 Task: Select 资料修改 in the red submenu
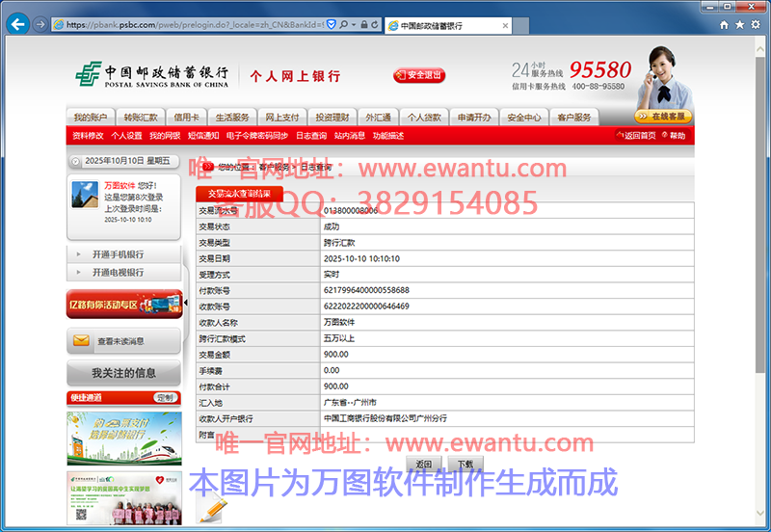click(88, 136)
